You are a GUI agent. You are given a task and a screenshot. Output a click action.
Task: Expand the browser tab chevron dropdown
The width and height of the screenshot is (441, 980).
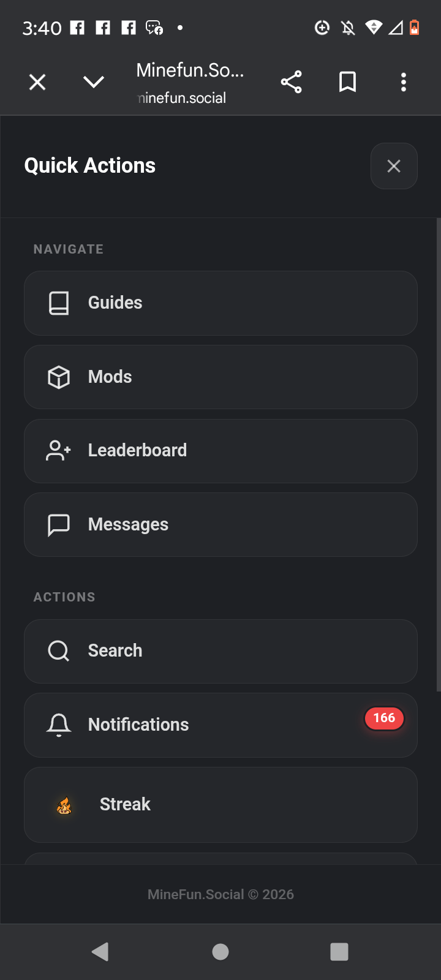[94, 82]
